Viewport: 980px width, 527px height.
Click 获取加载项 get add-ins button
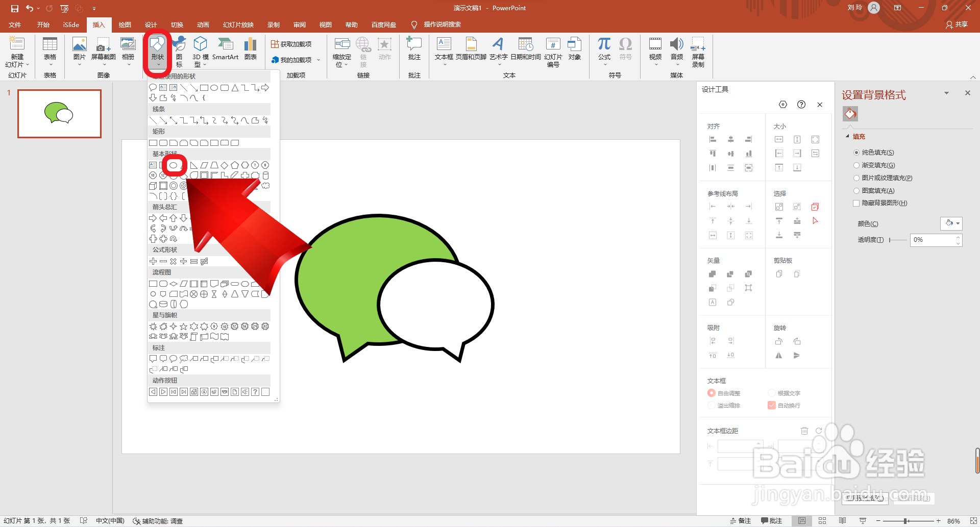tap(291, 44)
